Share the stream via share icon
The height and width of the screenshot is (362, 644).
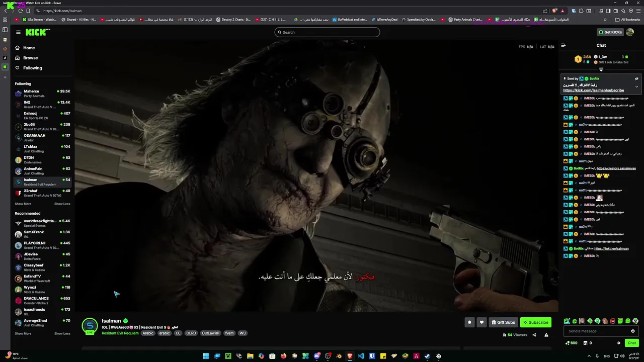coord(534,335)
